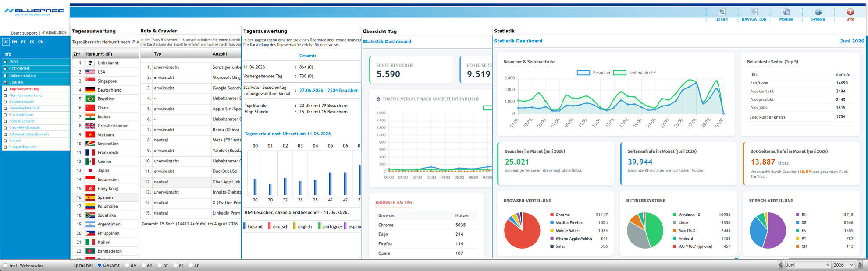Open the Juni month dropdown
The width and height of the screenshot is (868, 271).
pyautogui.click(x=808, y=265)
